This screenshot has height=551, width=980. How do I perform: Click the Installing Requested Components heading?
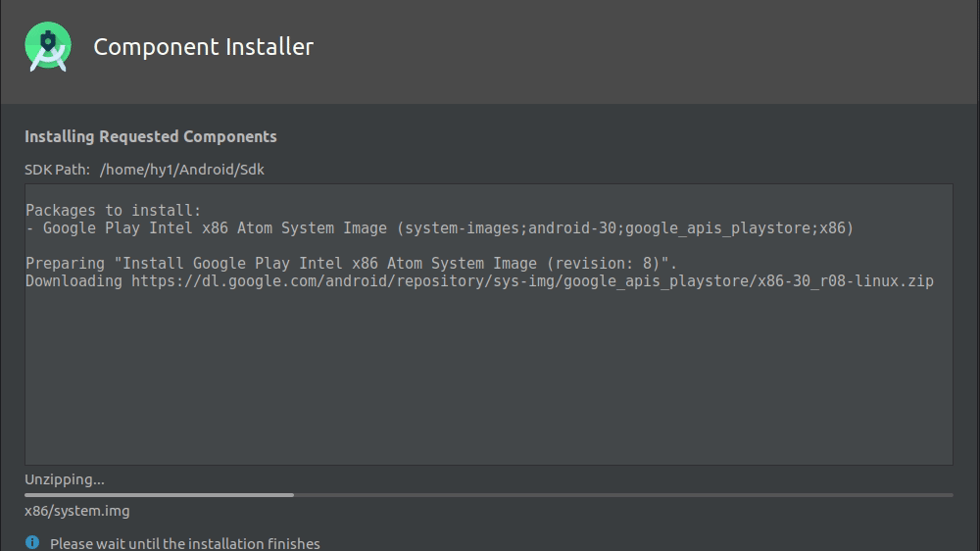pyautogui.click(x=151, y=136)
